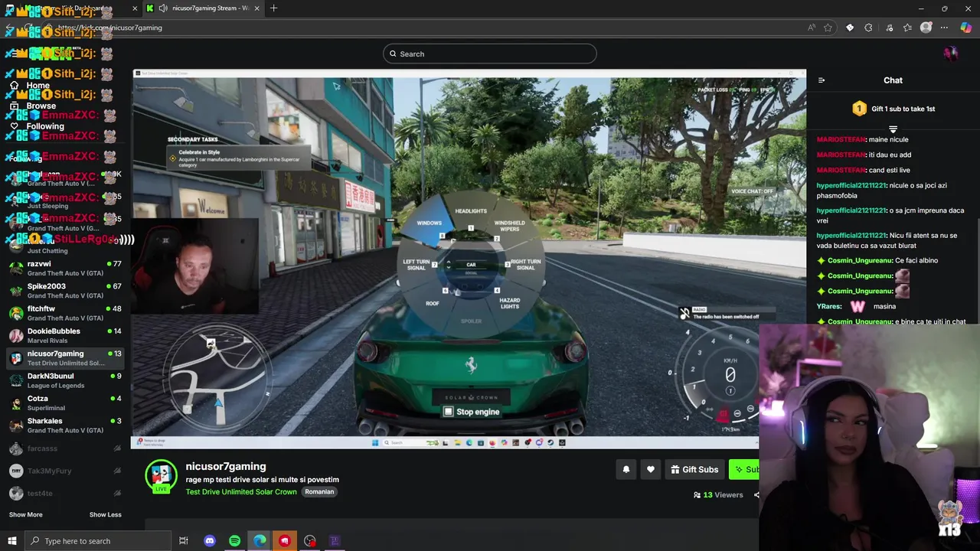Open Spike2003 channel in the sidebar
980x551 pixels.
pos(65,291)
